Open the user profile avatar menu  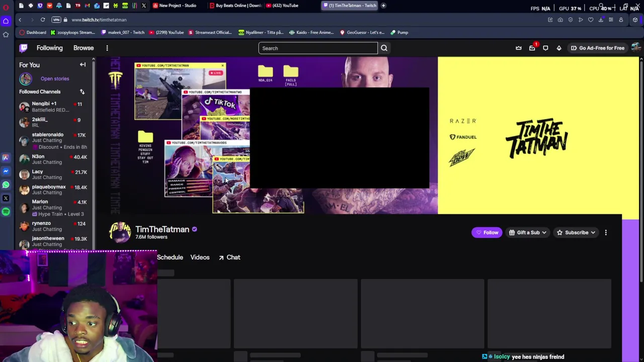click(636, 48)
